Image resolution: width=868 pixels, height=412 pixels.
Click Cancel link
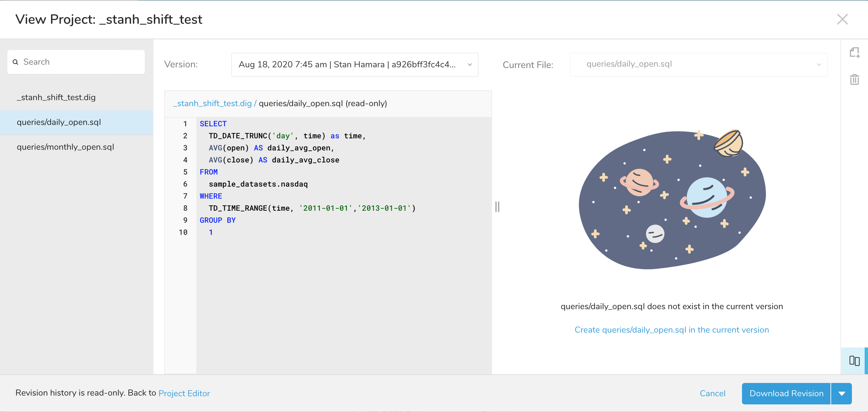point(712,393)
